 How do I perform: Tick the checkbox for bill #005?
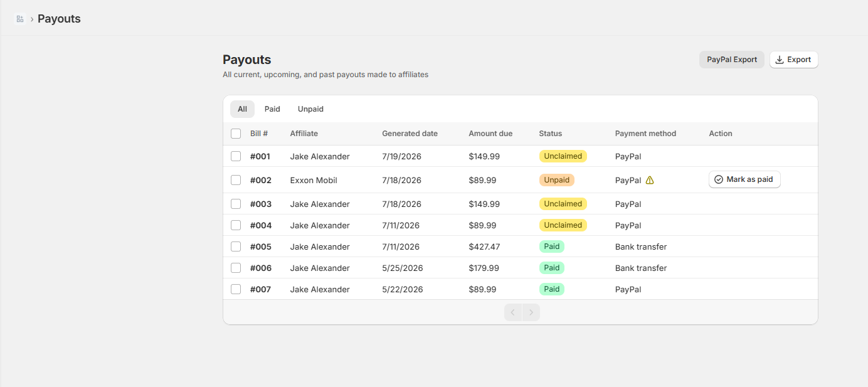236,247
